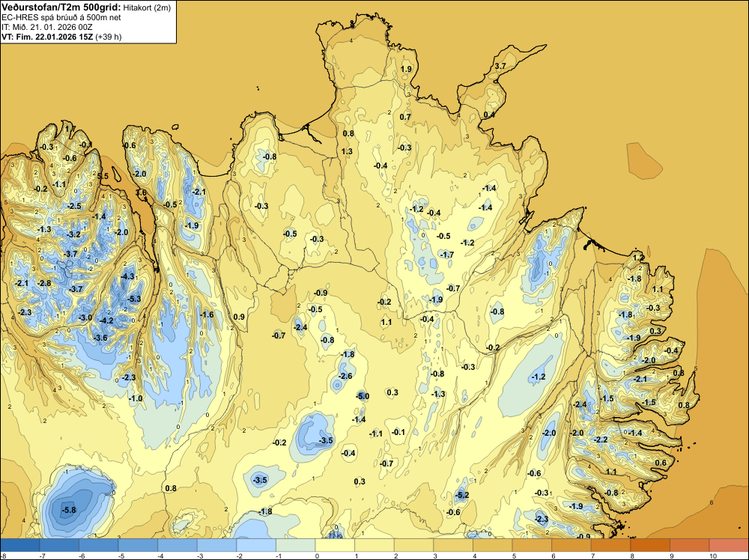This screenshot has width=749, height=560.
Task: Click the positive 0.7 temperature value
Action: 404,117
